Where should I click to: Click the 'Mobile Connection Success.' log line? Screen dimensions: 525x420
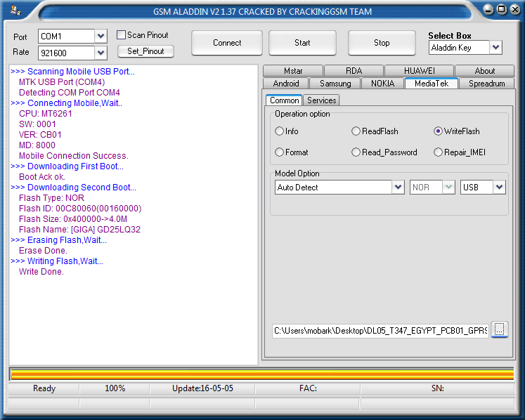74,156
